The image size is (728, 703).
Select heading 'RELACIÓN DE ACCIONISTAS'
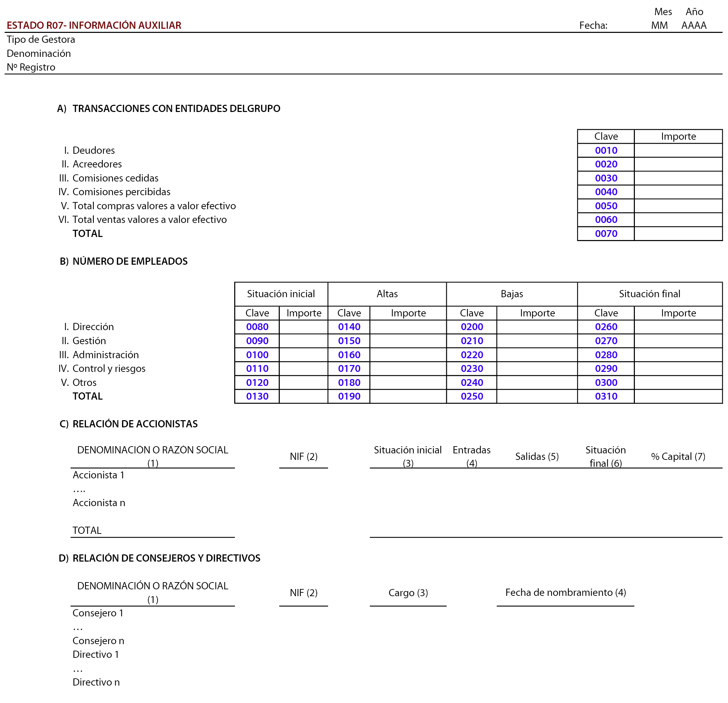coord(135,424)
